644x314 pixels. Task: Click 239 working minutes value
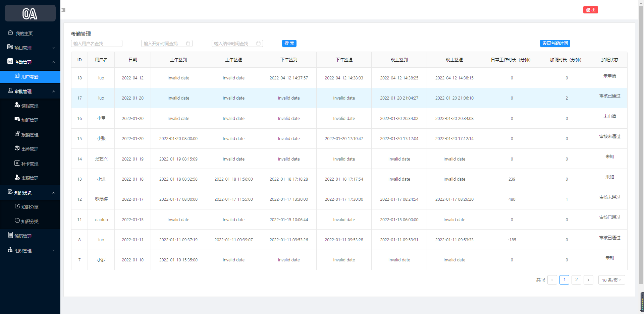click(512, 179)
